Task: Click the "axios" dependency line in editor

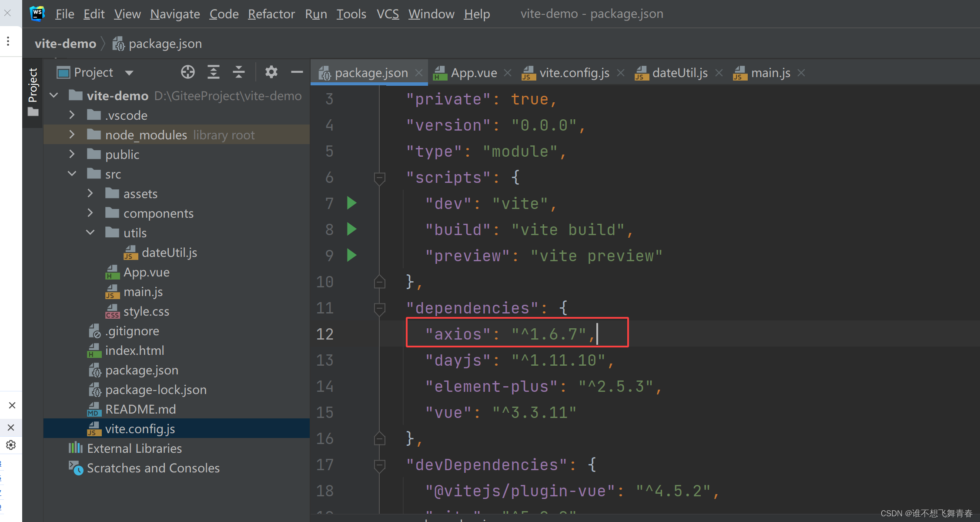Action: 510,334
